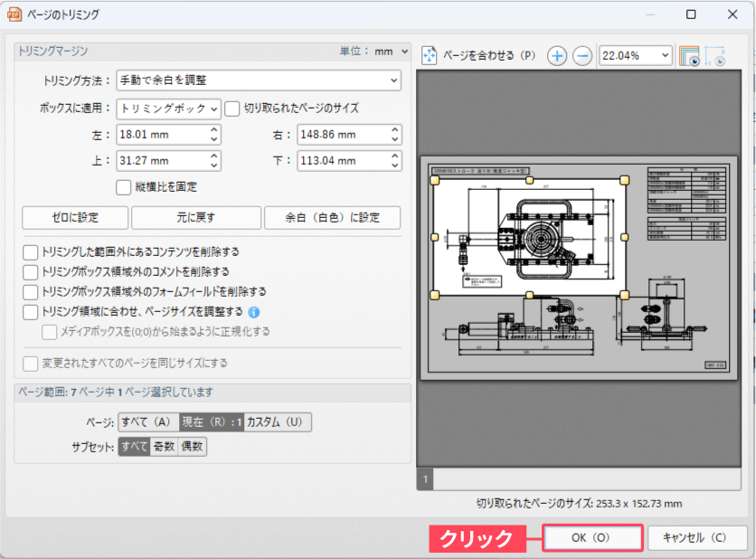Zoom out with the minus icon
Image resolution: width=756 pixels, height=559 pixels.
(x=583, y=56)
